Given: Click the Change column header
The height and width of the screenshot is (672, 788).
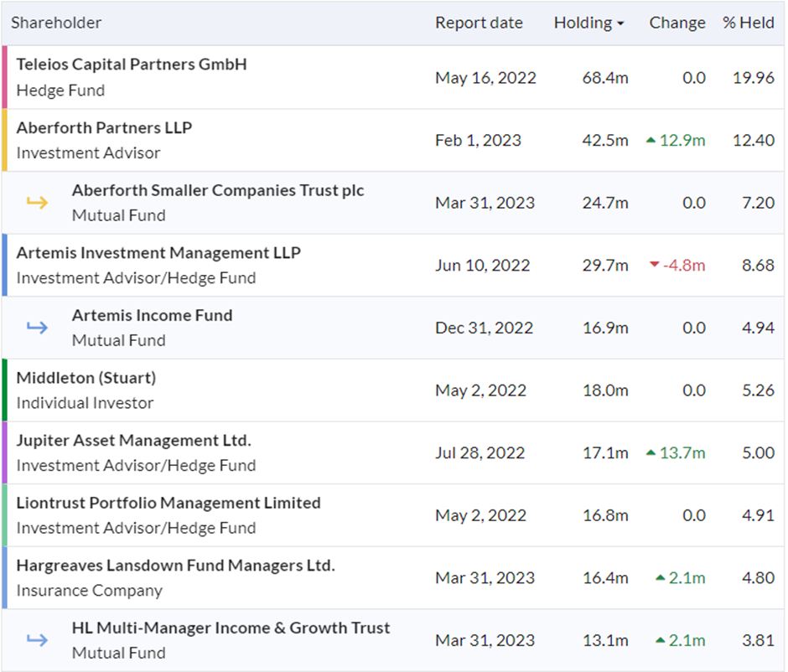Looking at the screenshot, I should click(x=677, y=23).
